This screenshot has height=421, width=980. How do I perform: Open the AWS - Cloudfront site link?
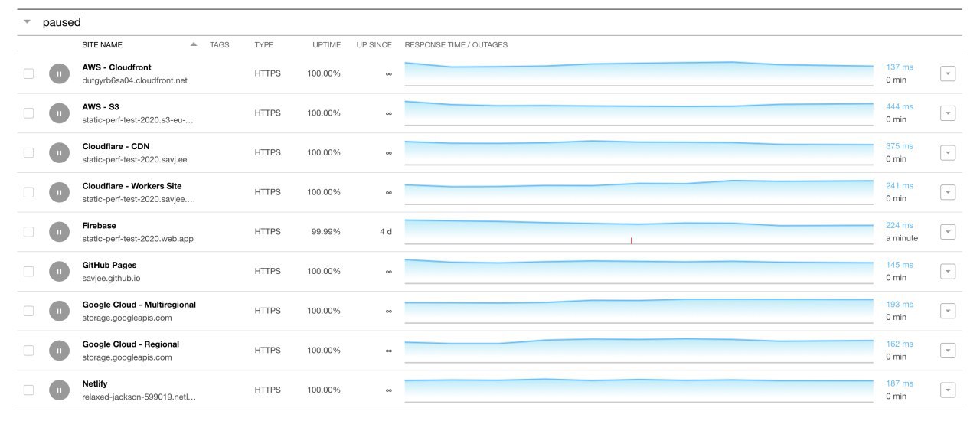tap(117, 67)
